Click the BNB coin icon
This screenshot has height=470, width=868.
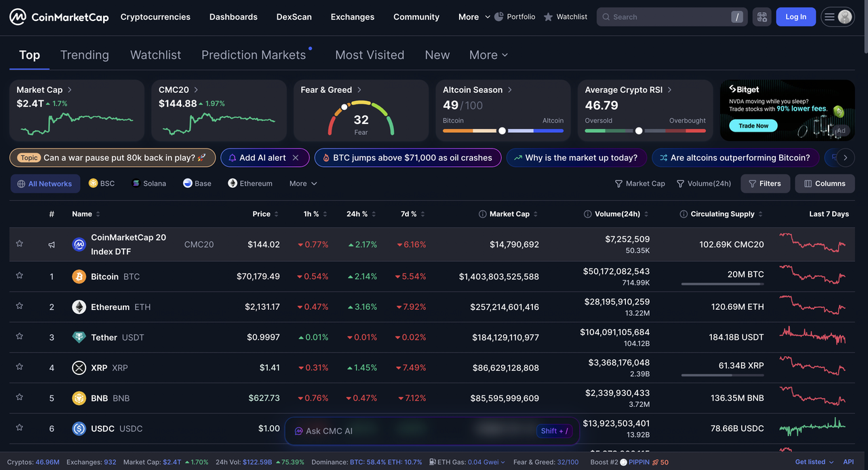coord(79,398)
